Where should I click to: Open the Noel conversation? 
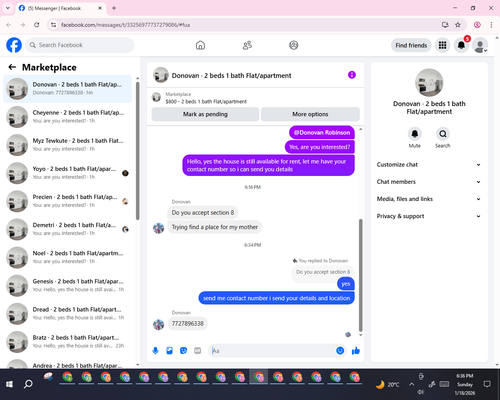coord(67,257)
